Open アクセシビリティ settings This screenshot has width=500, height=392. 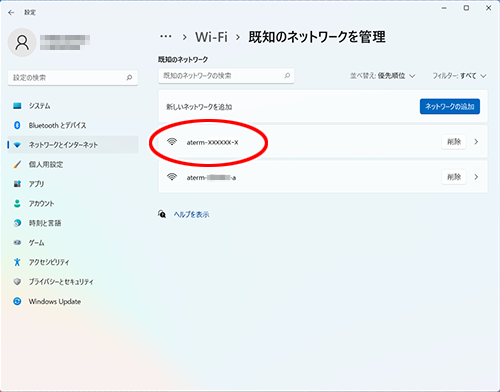(73, 262)
